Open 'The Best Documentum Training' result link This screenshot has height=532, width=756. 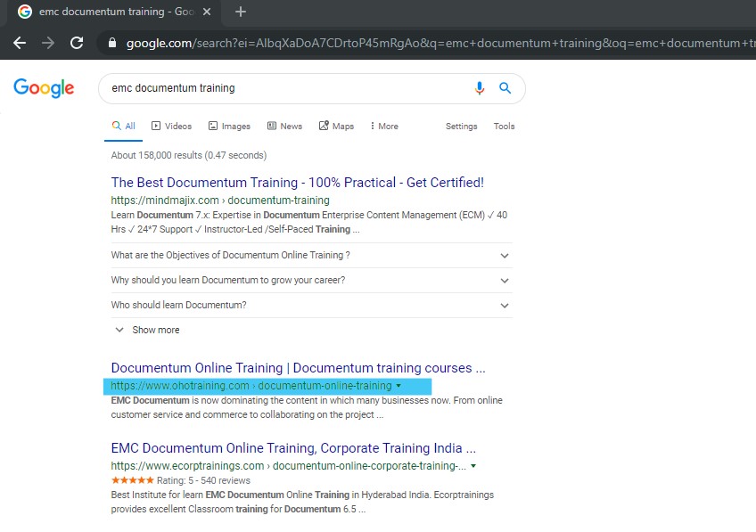click(297, 182)
